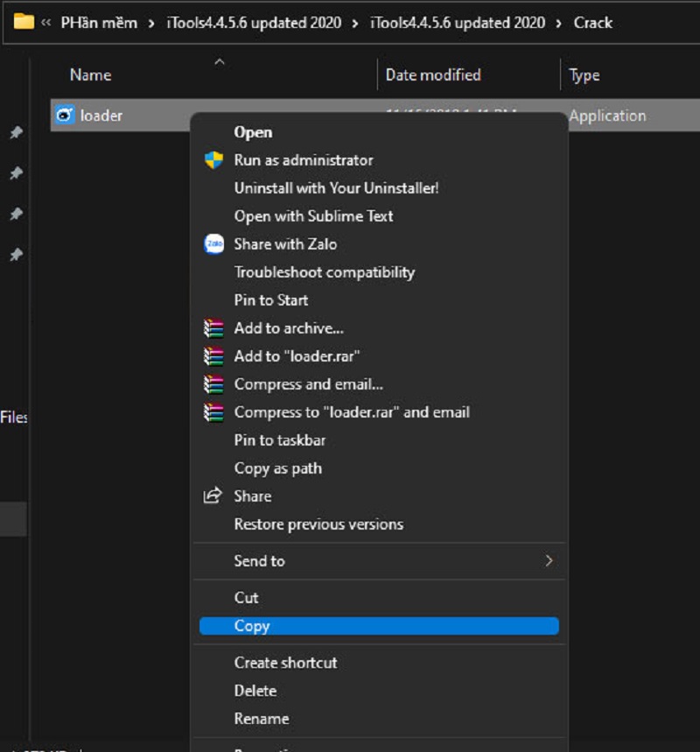Click the loader application icon
The width and height of the screenshot is (700, 752).
coord(65,115)
